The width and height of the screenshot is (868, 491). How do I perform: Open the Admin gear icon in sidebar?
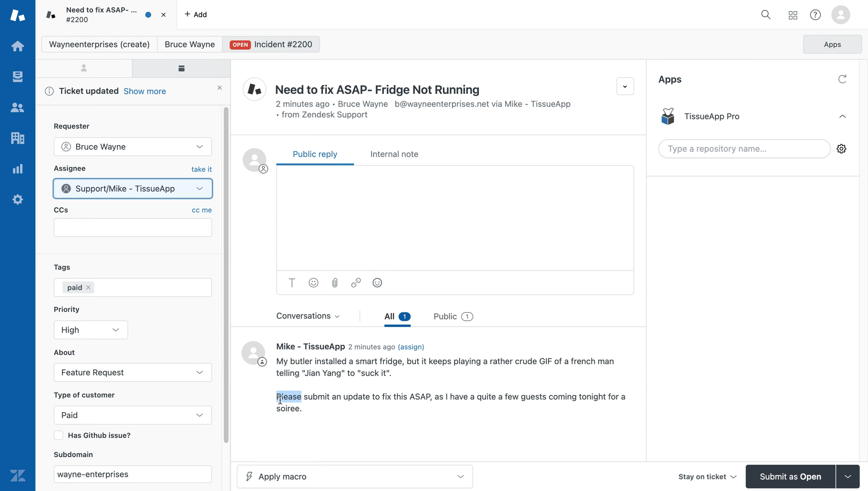(17, 199)
